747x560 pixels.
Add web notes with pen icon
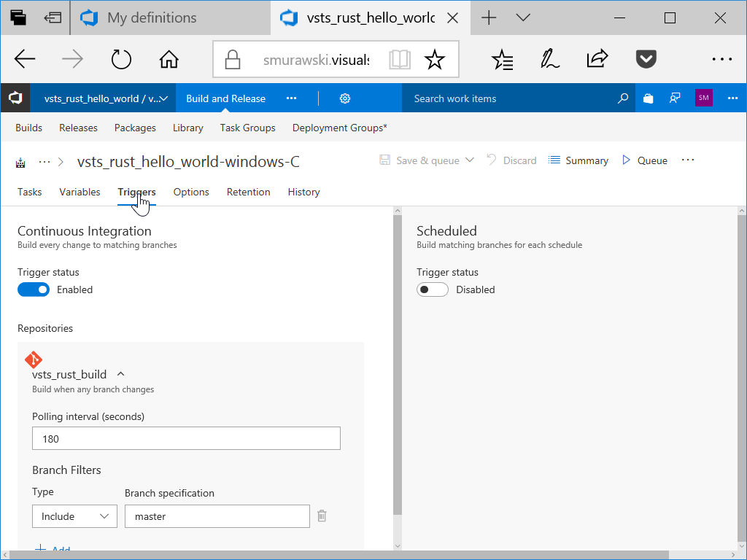pos(550,59)
